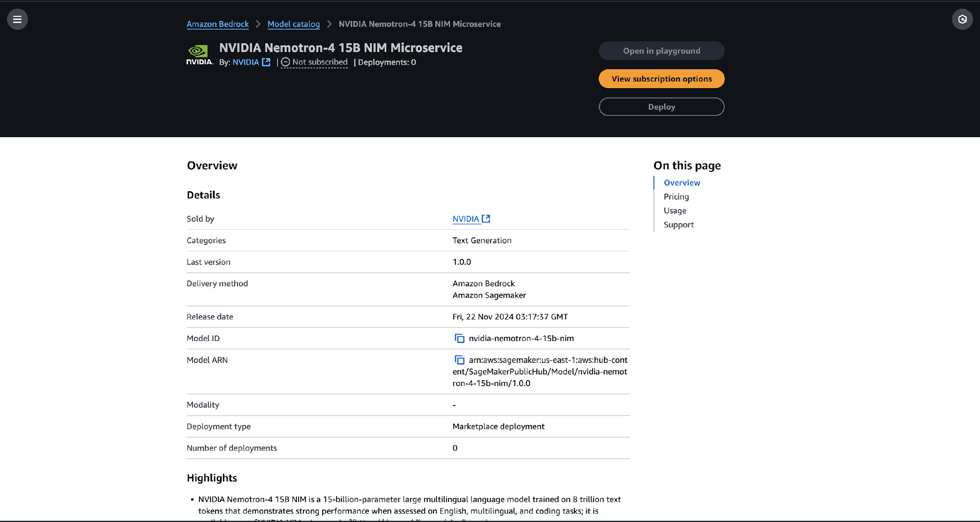Click NVIDIA link next to By:
The width and height of the screenshot is (980, 522).
245,62
